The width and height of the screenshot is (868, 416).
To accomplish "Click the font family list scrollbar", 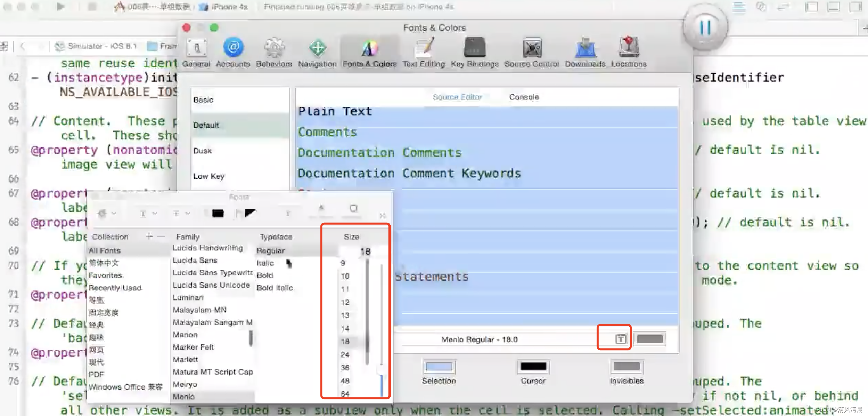I will 251,338.
